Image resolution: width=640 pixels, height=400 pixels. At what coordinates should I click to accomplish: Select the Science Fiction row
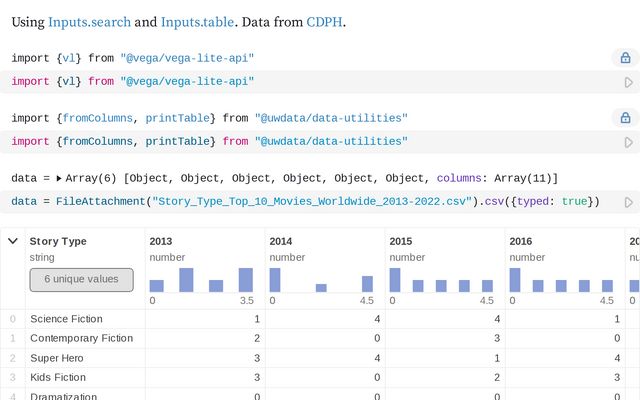tap(67, 319)
